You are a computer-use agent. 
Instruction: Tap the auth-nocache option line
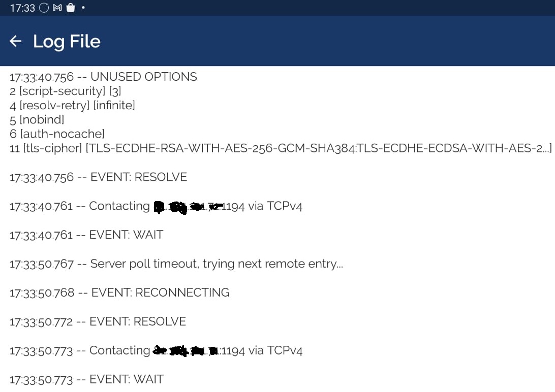(x=57, y=134)
